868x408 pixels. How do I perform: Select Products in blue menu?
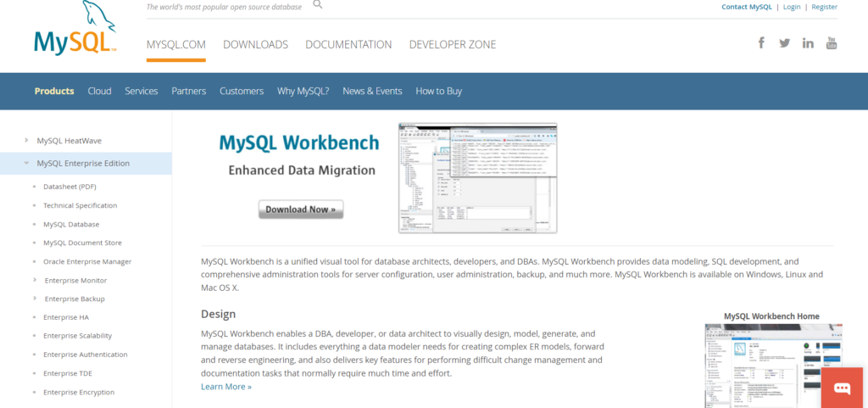pos(54,91)
